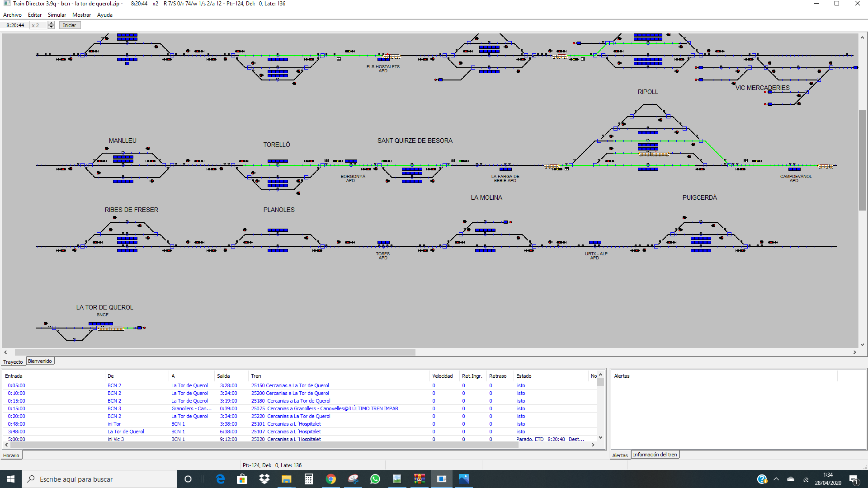Click the train at La Tor de Querol platform
This screenshot has height=488, width=868.
coord(111,328)
